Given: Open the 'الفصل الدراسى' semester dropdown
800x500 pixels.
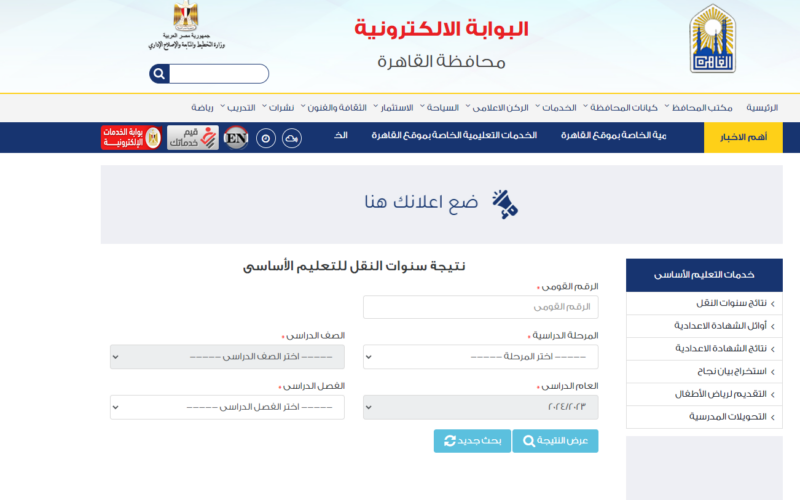Looking at the screenshot, I should (x=227, y=407).
